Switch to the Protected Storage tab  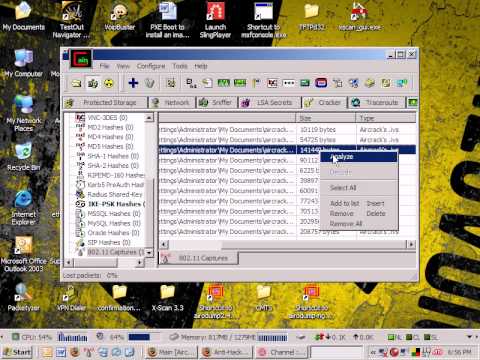tap(105, 103)
